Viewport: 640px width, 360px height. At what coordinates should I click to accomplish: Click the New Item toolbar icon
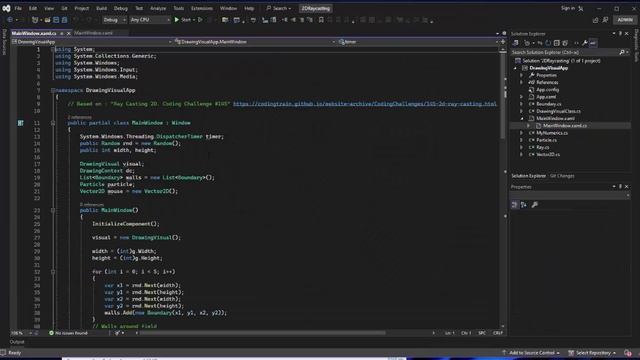(36, 20)
